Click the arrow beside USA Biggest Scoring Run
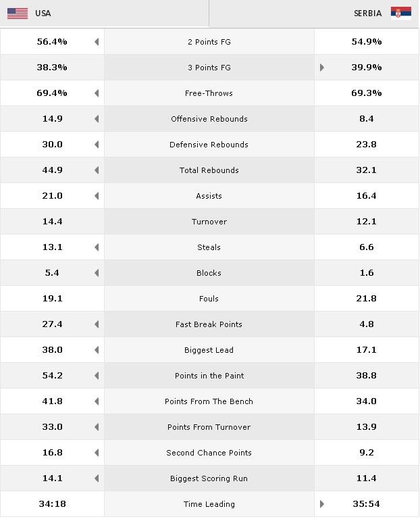Screen dimensions: 420x519 97,478
